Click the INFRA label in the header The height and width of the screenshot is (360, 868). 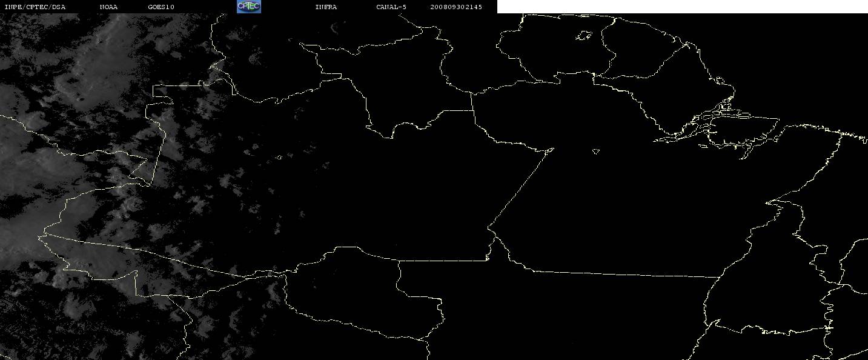click(326, 7)
